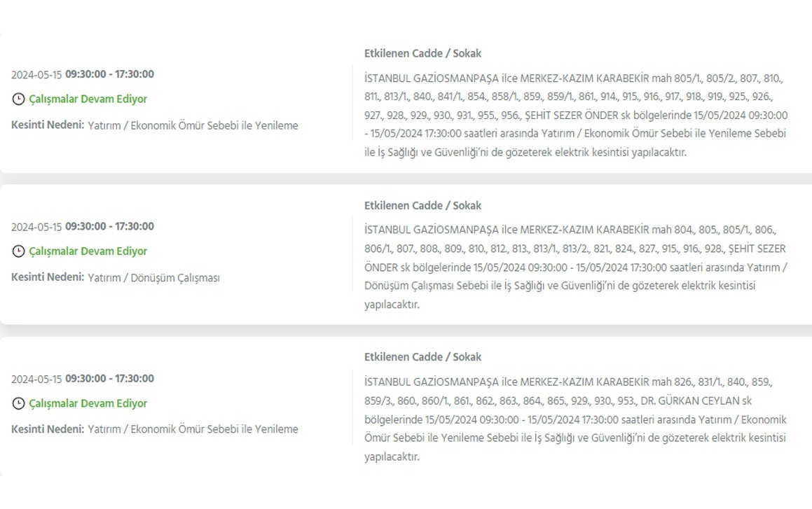812x509 pixels.
Task: Click the 'Kesinti Nedeni:' label in the topmost card
Action: (48, 125)
